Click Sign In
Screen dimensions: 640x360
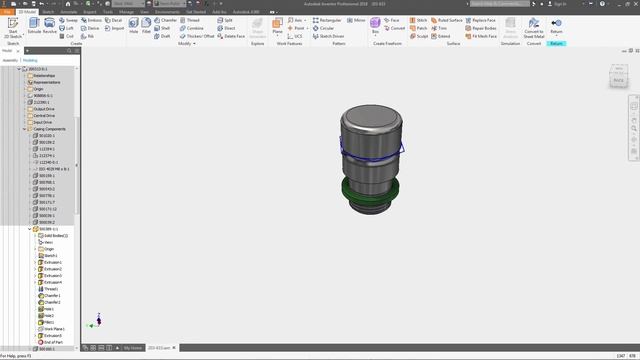[557, 4]
